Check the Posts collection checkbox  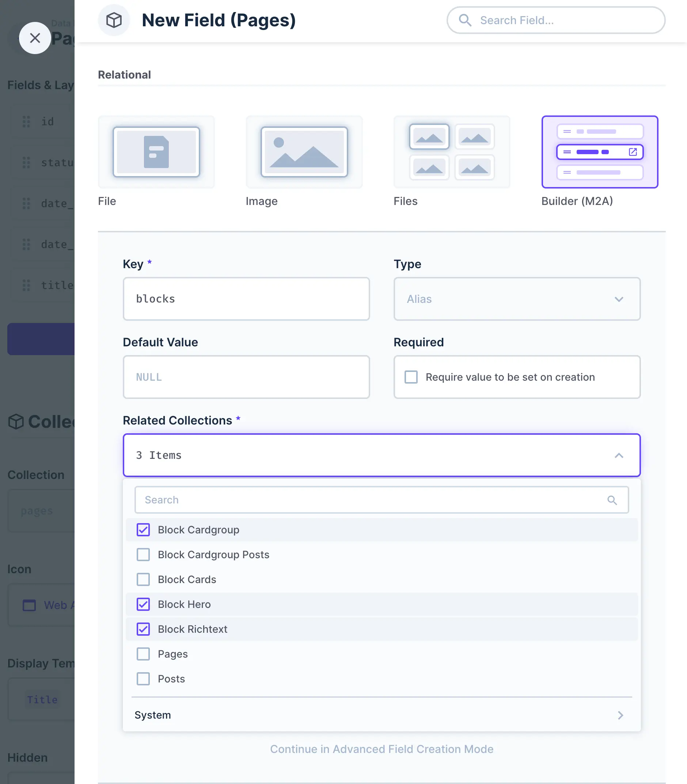pyautogui.click(x=143, y=679)
